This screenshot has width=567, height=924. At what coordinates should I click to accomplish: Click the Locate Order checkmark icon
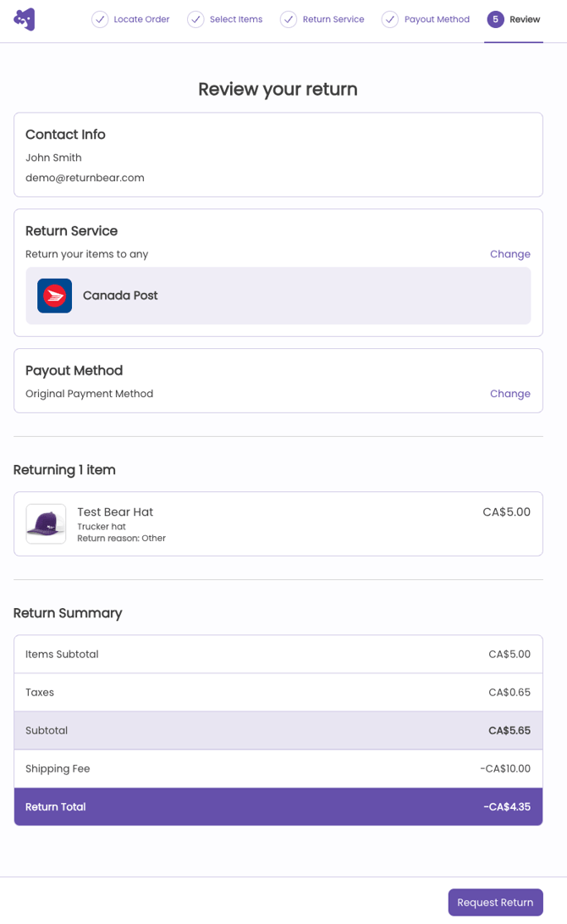pyautogui.click(x=100, y=19)
